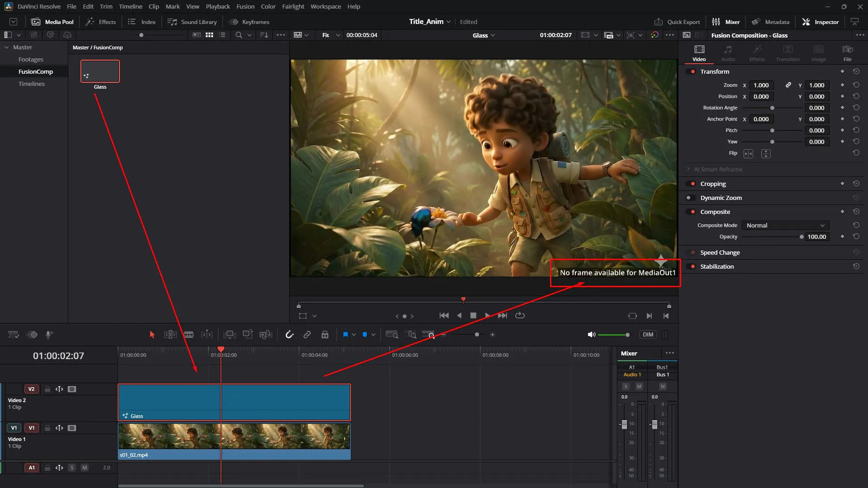Open the Playback menu
Image resolution: width=868 pixels, height=488 pixels.
coord(218,6)
